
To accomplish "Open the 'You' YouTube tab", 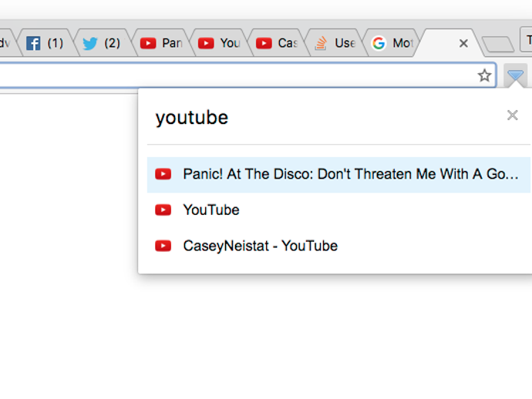I will coord(219,43).
